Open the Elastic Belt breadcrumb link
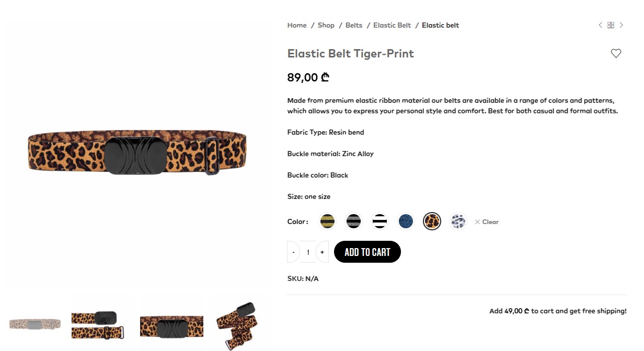Viewport: 644px width, 351px height. coord(392,25)
